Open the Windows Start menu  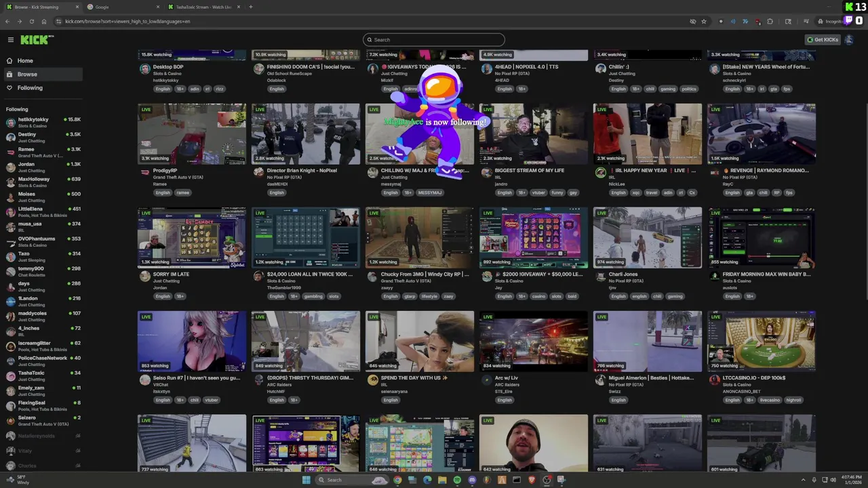pos(306,480)
